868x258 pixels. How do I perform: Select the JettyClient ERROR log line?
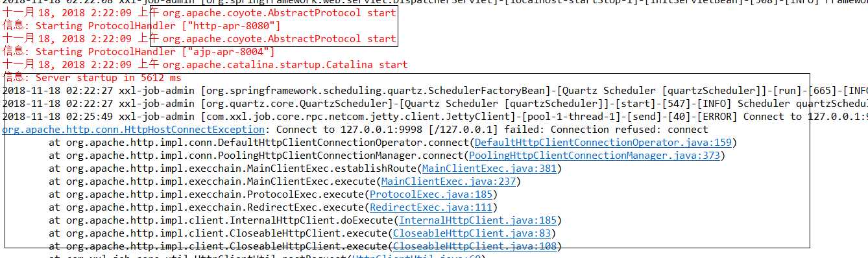point(435,117)
